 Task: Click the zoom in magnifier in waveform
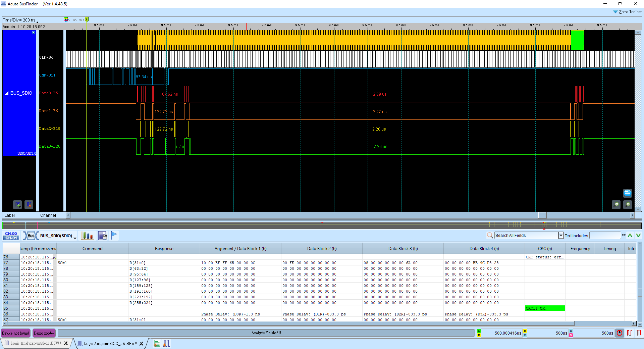pyautogui.click(x=628, y=204)
